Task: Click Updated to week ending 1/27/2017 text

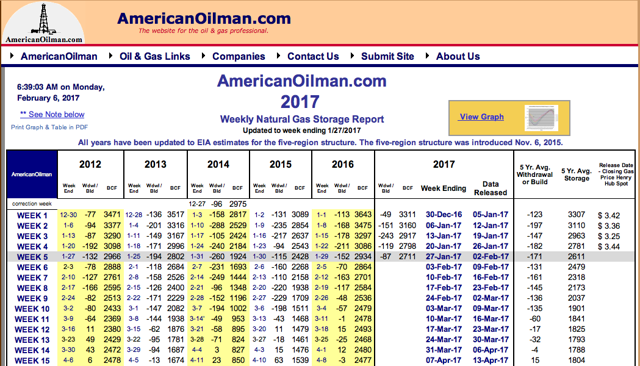Action: click(302, 131)
